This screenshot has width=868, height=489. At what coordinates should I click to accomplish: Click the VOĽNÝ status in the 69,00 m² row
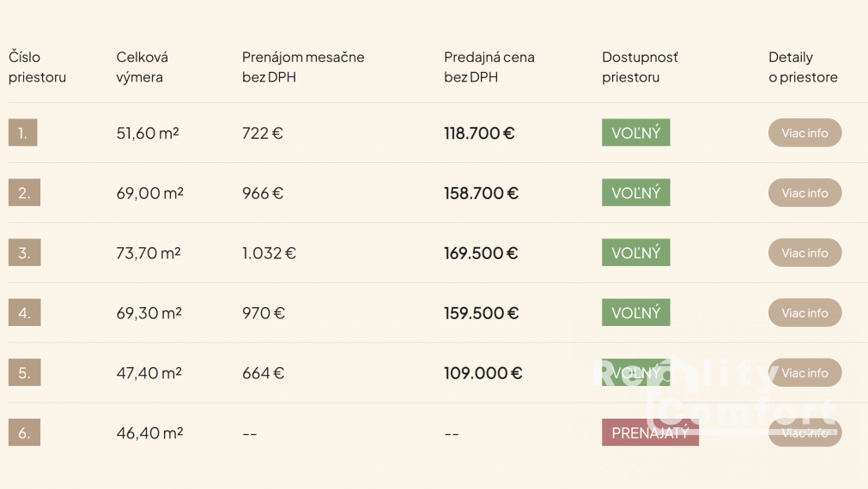click(x=635, y=193)
